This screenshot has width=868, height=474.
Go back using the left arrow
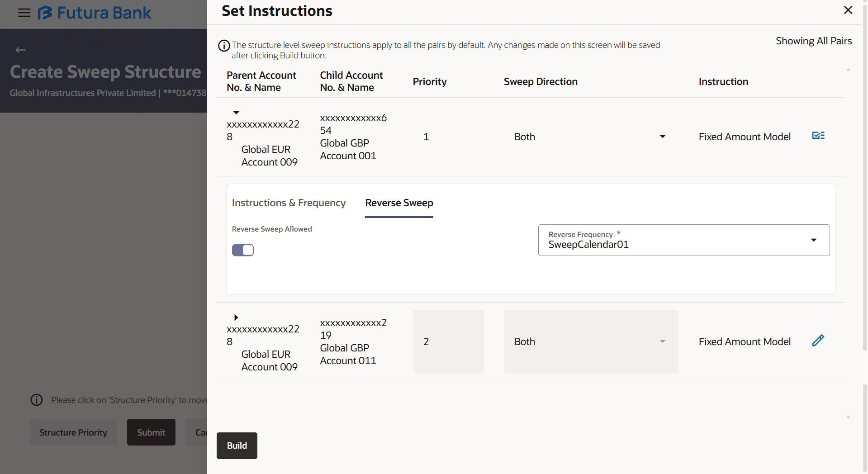(20, 50)
